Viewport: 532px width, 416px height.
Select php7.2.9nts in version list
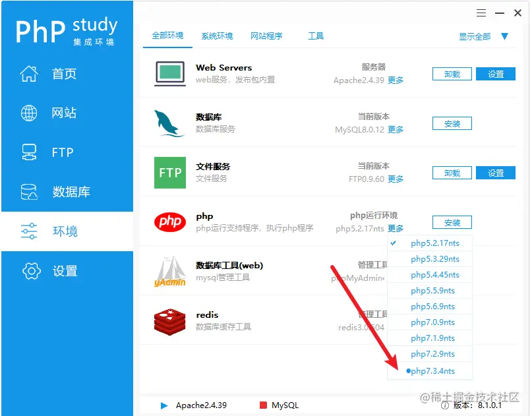point(430,354)
